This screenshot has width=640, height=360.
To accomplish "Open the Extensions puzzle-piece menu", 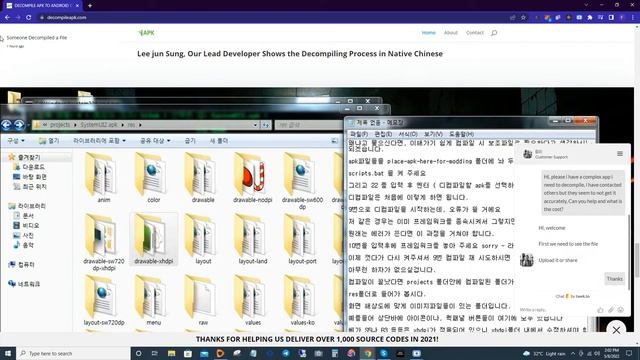I will 590,18.
